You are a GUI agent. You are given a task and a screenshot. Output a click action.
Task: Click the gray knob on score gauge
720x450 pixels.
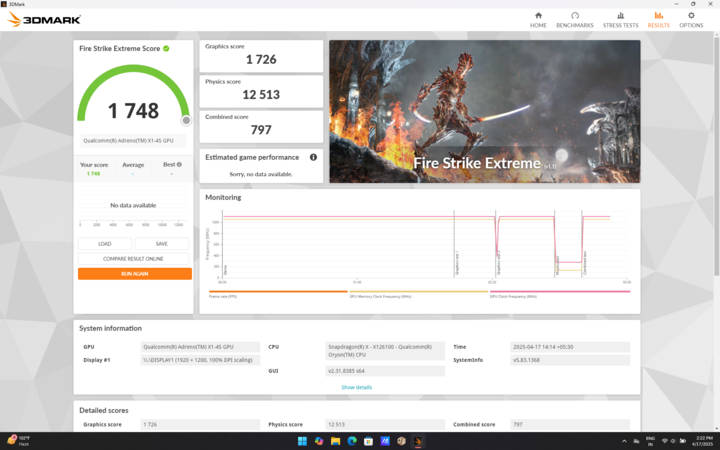click(186, 120)
